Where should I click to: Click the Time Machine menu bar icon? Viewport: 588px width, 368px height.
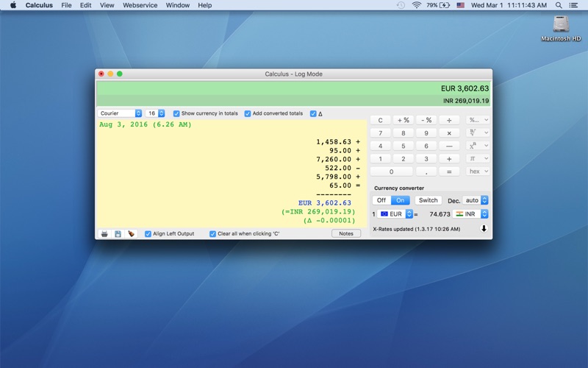tap(401, 5)
